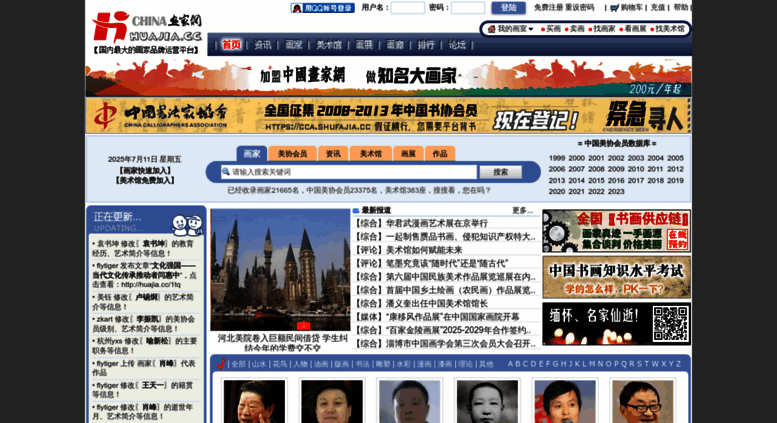Click the 中国书画知识水平考试 banner
This screenshot has width=777, height=423.
click(616, 277)
